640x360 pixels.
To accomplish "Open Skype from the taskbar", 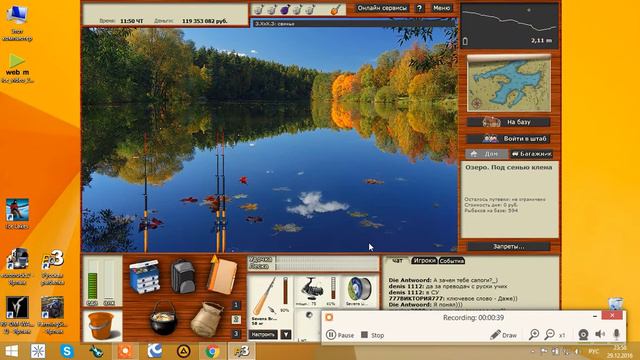I will [x=67, y=351].
